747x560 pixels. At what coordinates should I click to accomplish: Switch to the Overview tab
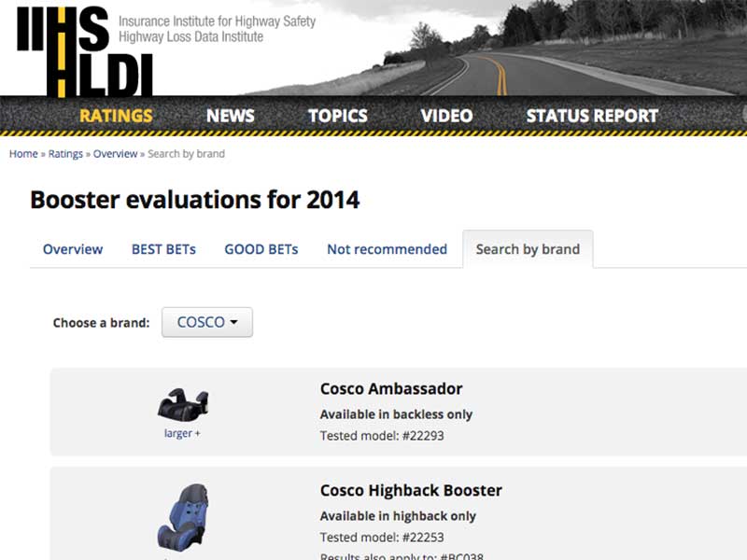click(73, 249)
